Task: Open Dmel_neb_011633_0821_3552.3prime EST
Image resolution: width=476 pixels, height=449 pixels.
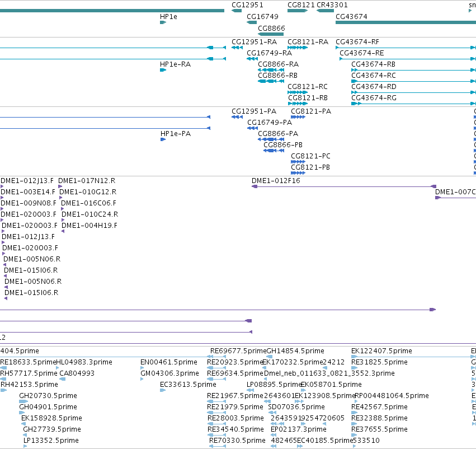Action: click(x=329, y=373)
